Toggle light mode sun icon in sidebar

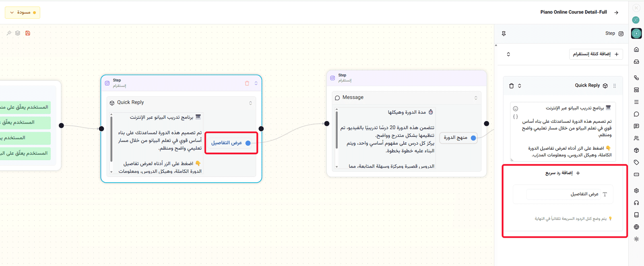click(x=636, y=239)
